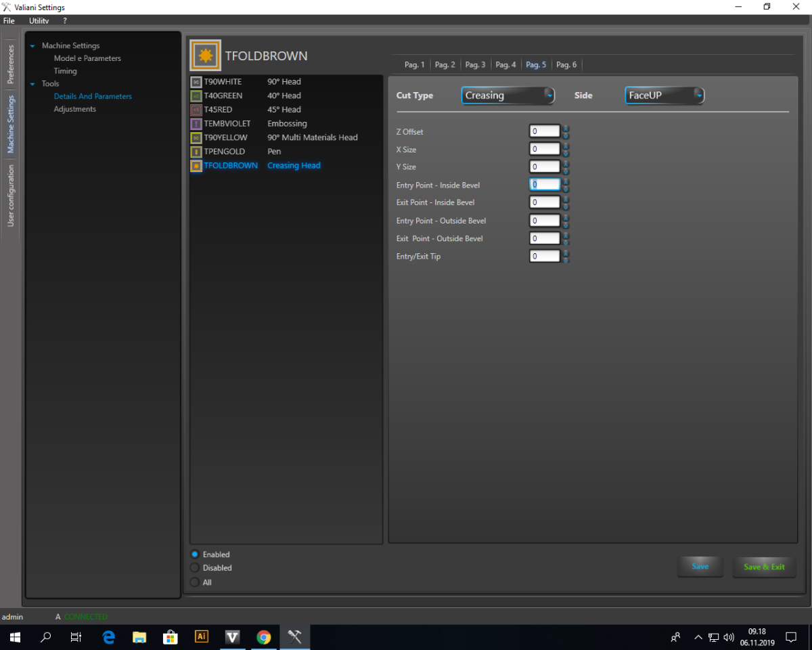Open the Action Center notifications icon
Image resolution: width=812 pixels, height=650 pixels.
(x=790, y=637)
